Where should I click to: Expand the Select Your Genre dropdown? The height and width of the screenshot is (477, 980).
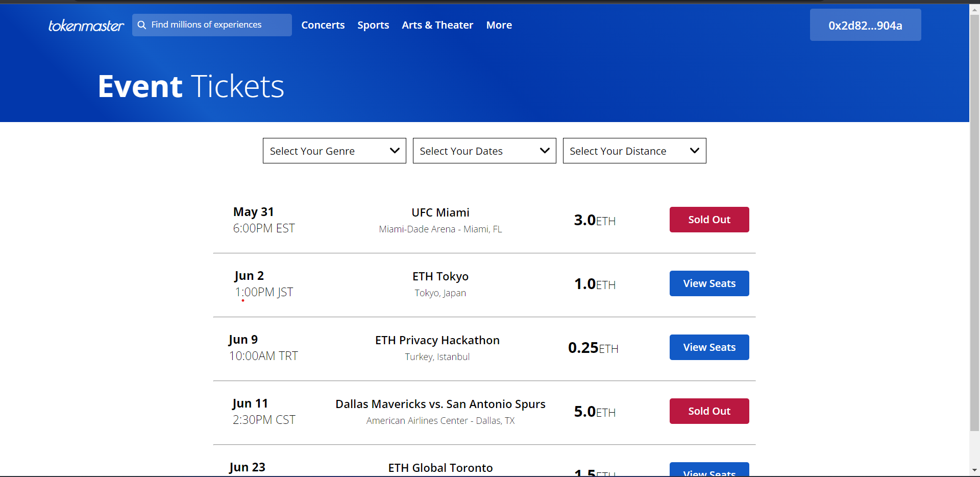click(x=334, y=151)
